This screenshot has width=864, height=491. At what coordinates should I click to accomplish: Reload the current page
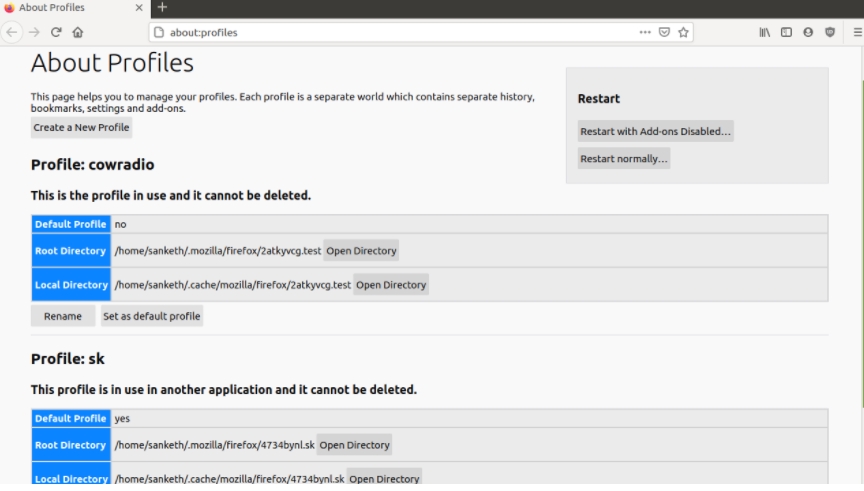click(56, 32)
